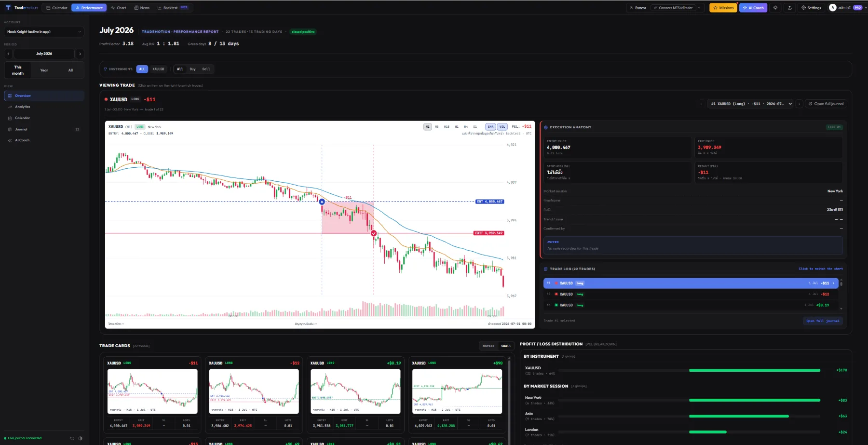
Task: Click the admin2 avatar icon
Action: 832,8
